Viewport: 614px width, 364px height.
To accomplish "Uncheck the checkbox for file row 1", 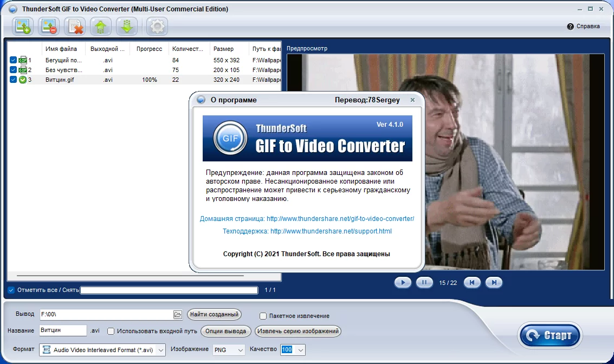I will [13, 60].
